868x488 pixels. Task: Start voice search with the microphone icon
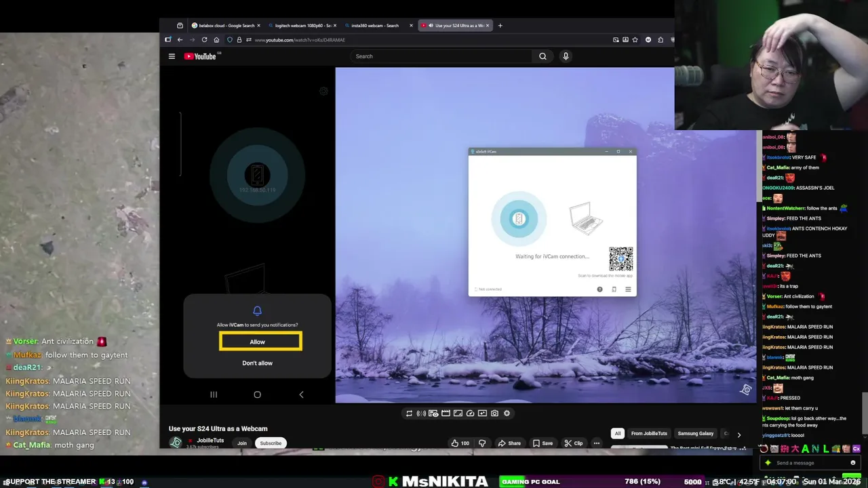[566, 56]
